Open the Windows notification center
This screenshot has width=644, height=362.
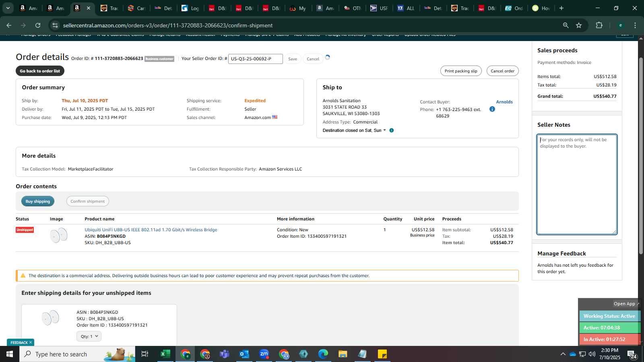click(632, 354)
